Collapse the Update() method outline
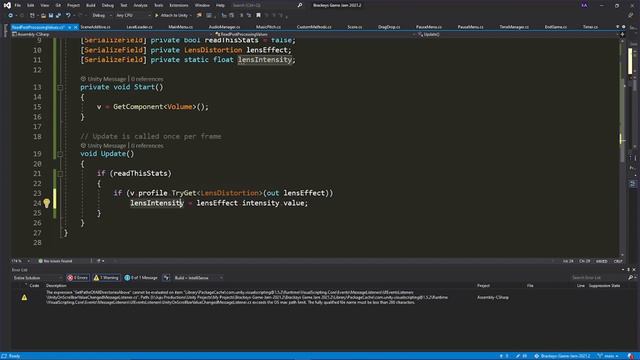 click(x=60, y=154)
